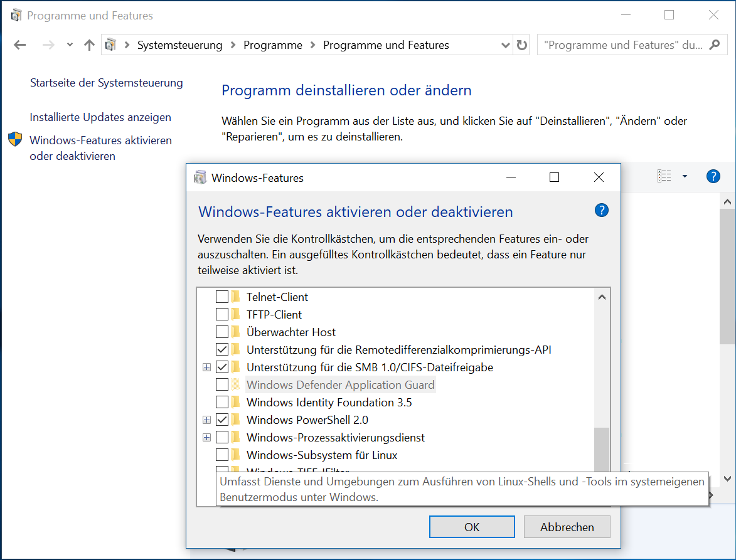Click the main window vertical scrollbar thumb
This screenshot has height=560, width=736.
[728, 277]
